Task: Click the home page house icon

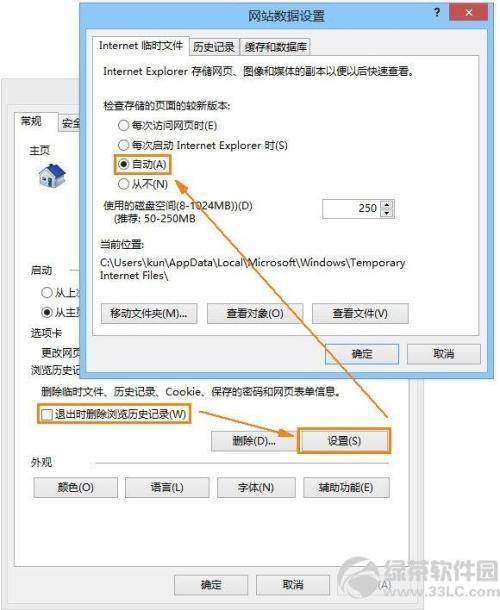Action: [52, 175]
